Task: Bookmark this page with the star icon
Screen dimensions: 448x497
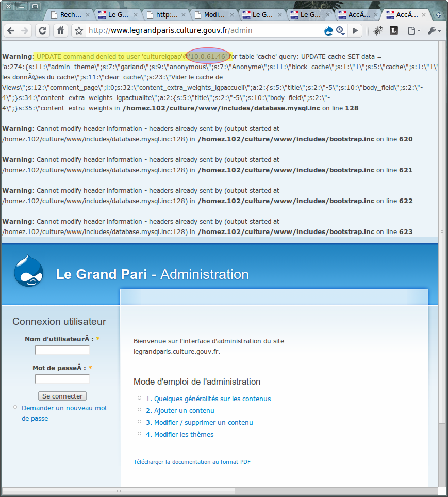Action: 79,31
